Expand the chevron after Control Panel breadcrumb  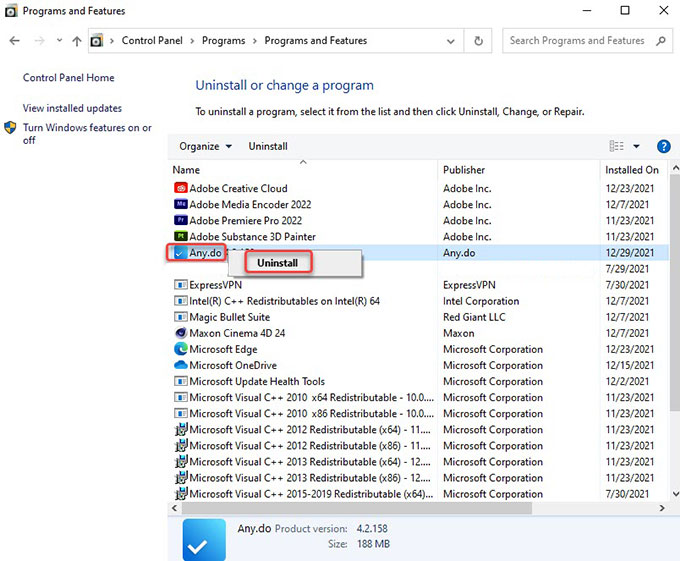point(192,41)
